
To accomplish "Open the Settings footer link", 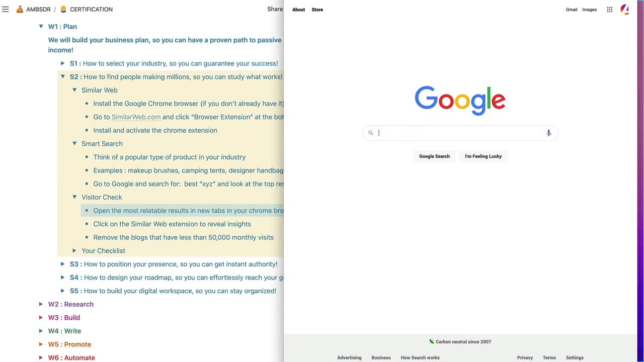I will tap(575, 357).
